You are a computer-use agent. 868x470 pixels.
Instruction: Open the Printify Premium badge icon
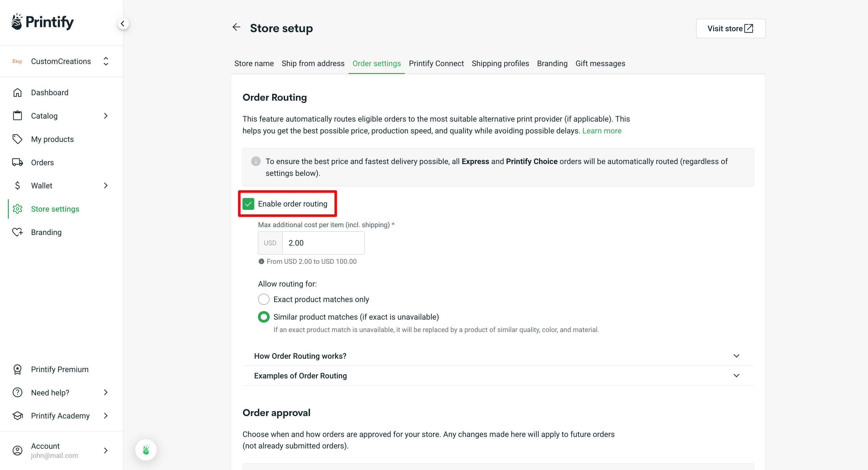click(17, 369)
